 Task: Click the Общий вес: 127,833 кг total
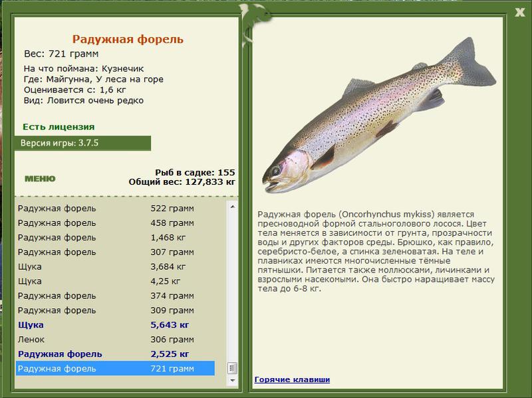pos(182,182)
